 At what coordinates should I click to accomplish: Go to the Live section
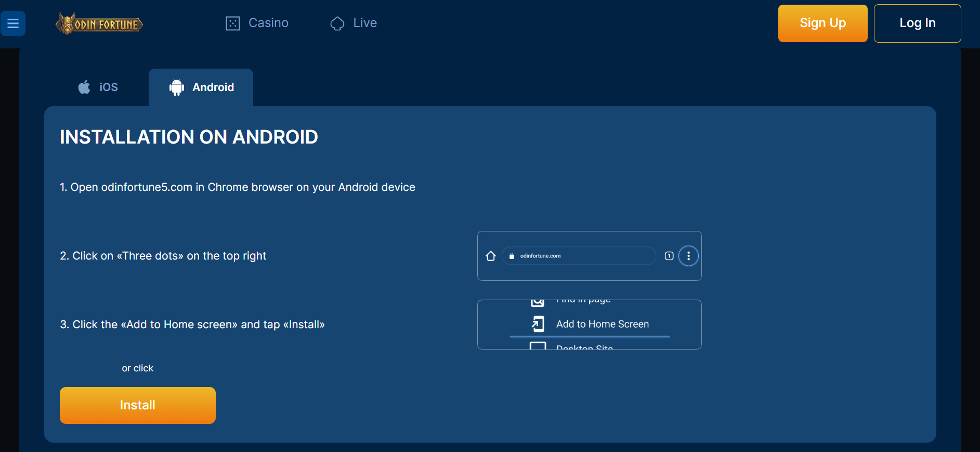(x=365, y=23)
